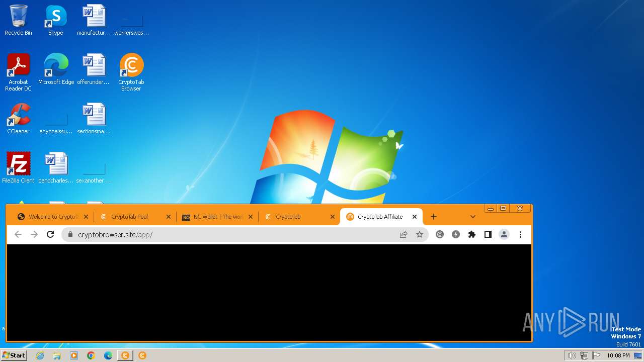Share this page from the address bar
This screenshot has width=644, height=362.
tap(404, 234)
